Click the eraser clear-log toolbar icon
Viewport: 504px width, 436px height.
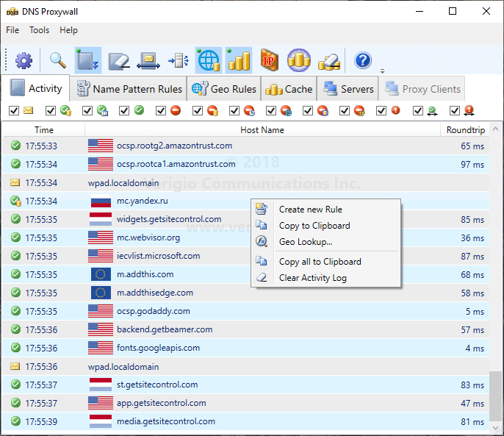[x=118, y=60]
